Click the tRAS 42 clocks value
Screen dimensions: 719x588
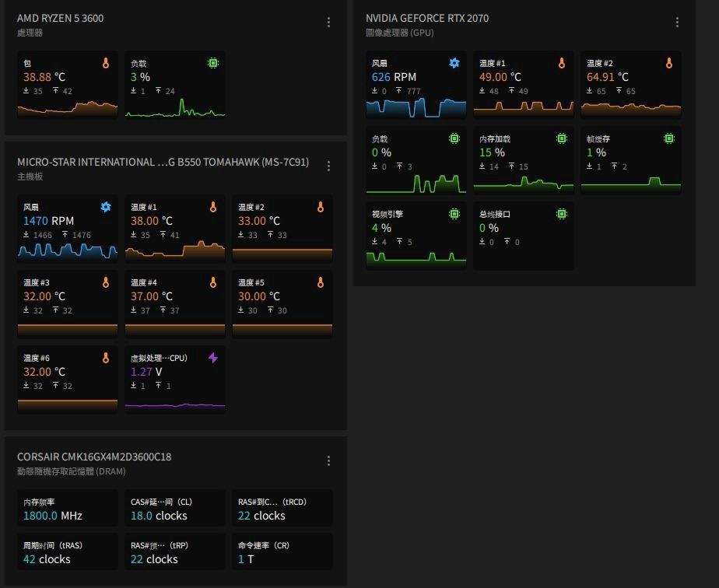(47, 559)
